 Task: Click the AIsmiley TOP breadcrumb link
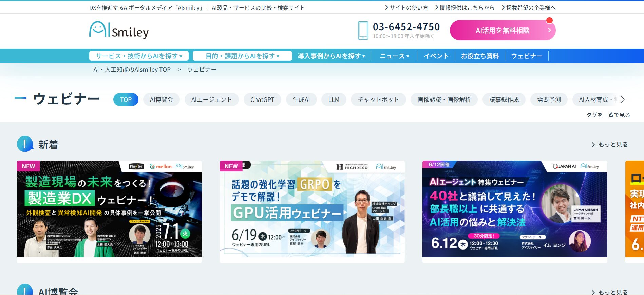(132, 70)
